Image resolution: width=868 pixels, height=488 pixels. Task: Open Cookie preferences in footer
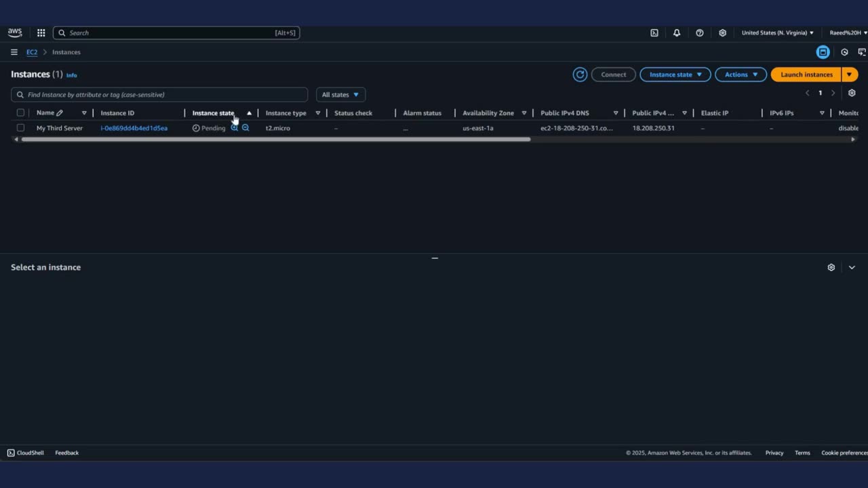click(x=844, y=453)
